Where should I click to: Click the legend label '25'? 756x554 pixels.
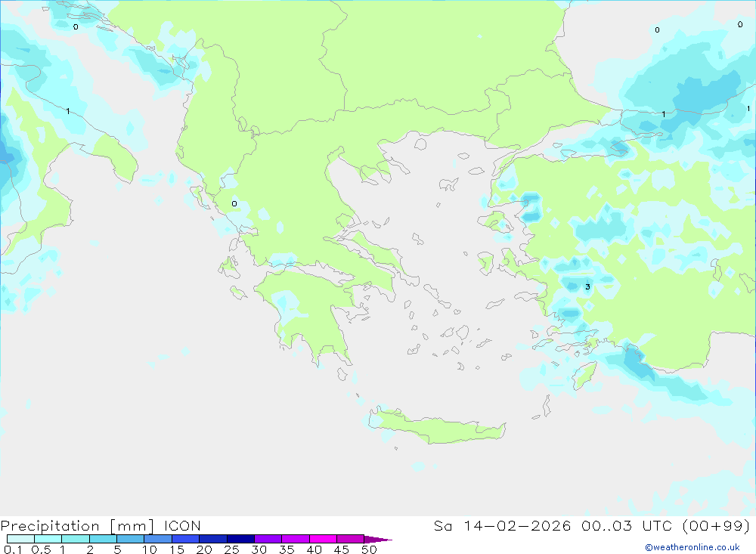(x=231, y=549)
